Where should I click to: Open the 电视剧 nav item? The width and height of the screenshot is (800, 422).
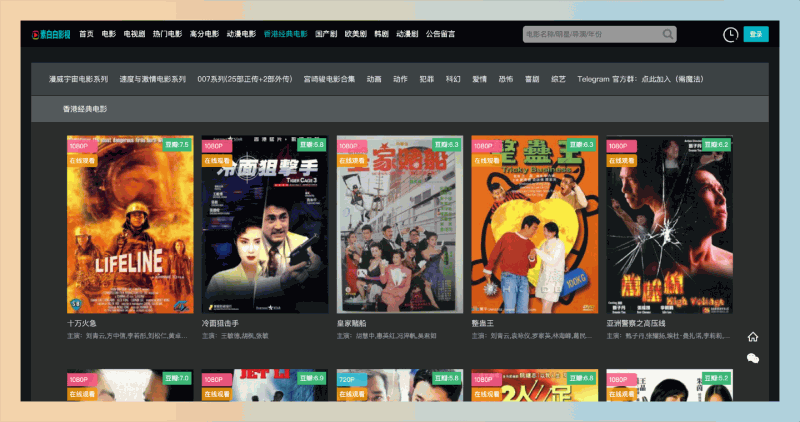[134, 34]
